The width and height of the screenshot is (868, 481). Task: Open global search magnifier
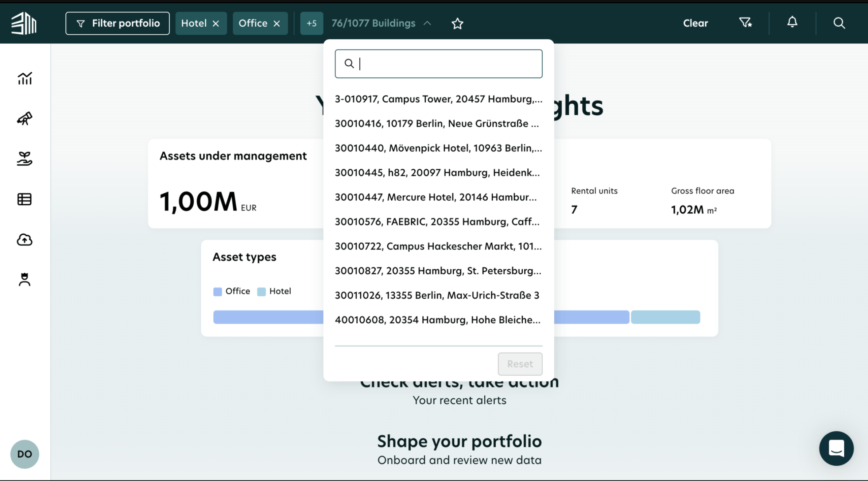(x=839, y=23)
